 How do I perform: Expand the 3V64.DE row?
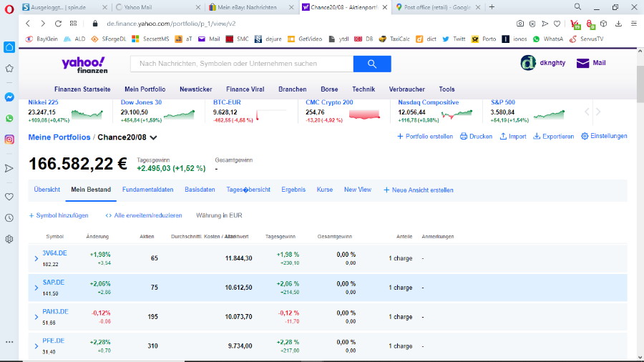[36, 258]
